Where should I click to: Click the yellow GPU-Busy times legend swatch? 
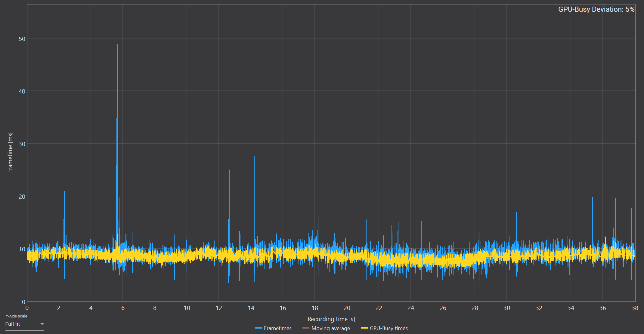click(364, 328)
